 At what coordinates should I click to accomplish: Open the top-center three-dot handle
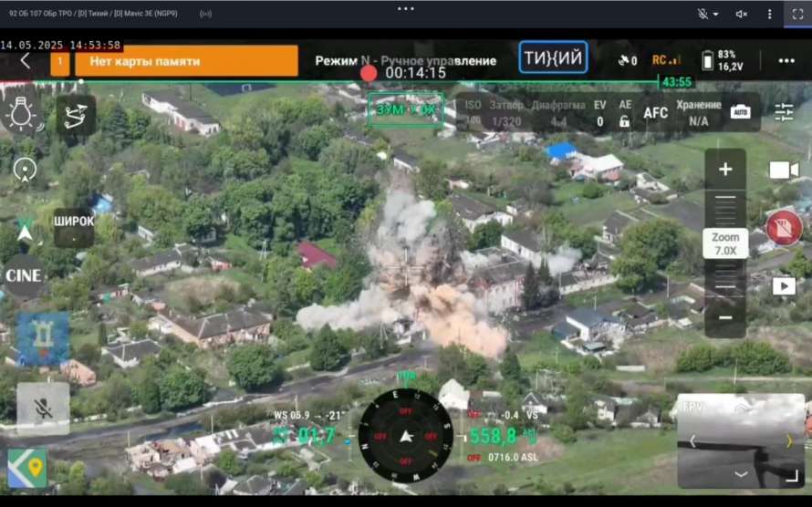pyautogui.click(x=405, y=8)
